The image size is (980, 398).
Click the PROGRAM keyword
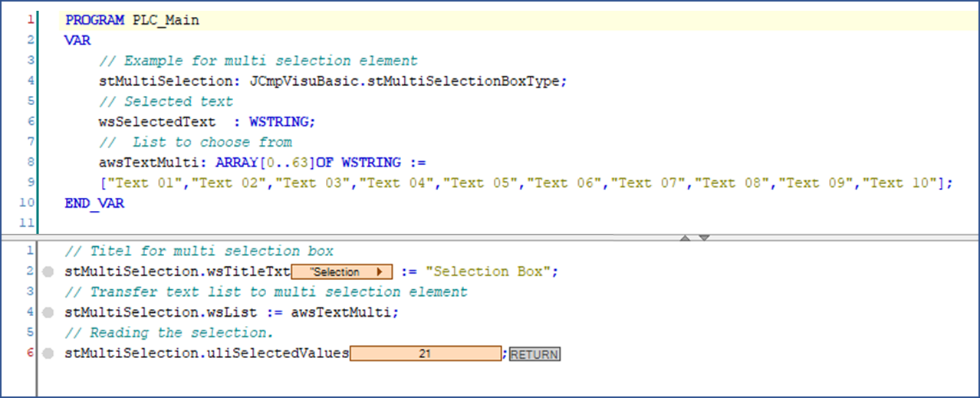click(94, 21)
